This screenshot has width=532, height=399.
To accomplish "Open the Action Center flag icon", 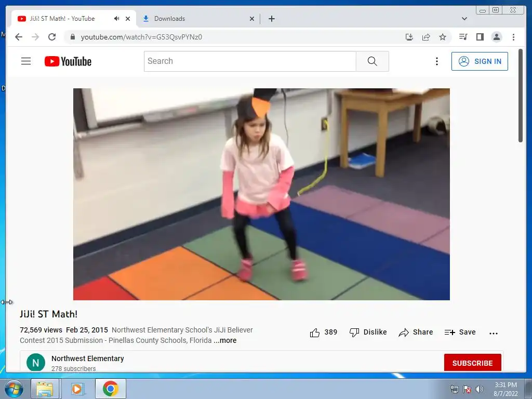I will point(467,389).
